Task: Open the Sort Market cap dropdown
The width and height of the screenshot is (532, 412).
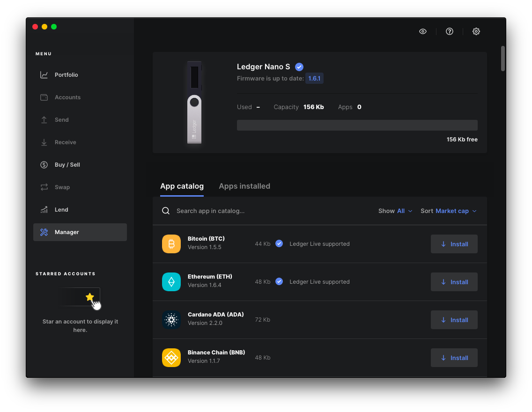Action: 449,211
